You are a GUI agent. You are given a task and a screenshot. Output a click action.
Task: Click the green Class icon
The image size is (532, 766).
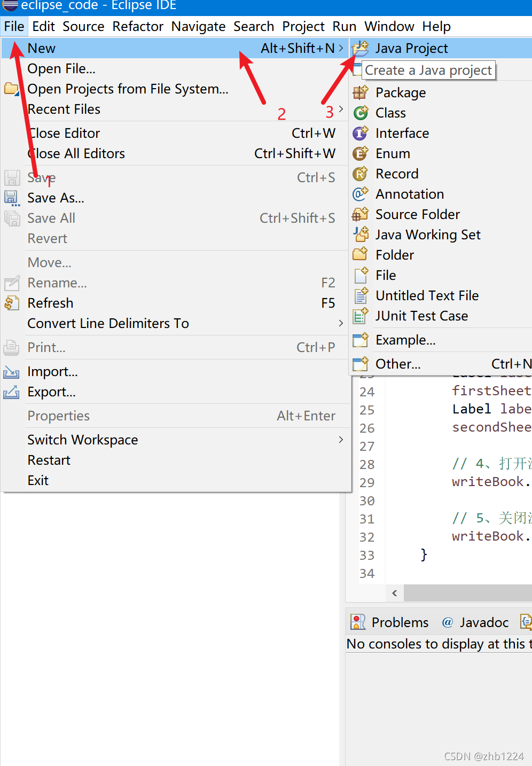click(361, 113)
